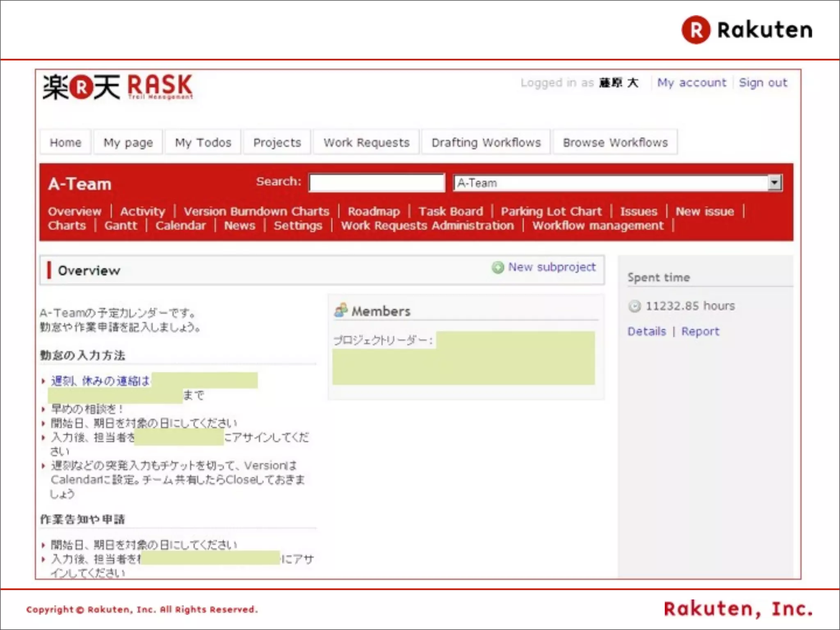The image size is (840, 630).
Task: Click the green New subproject plus icon
Action: (x=498, y=267)
